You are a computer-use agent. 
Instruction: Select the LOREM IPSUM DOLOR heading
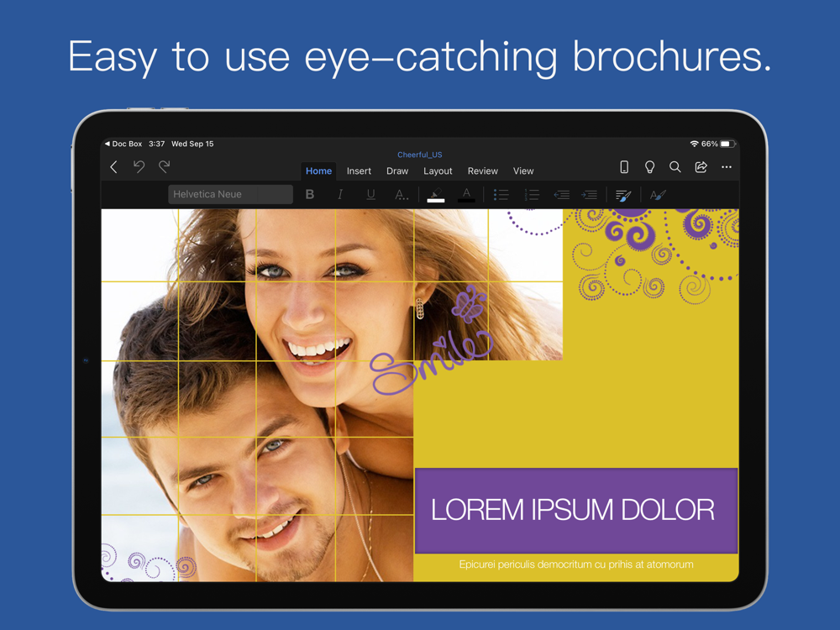pyautogui.click(x=573, y=510)
